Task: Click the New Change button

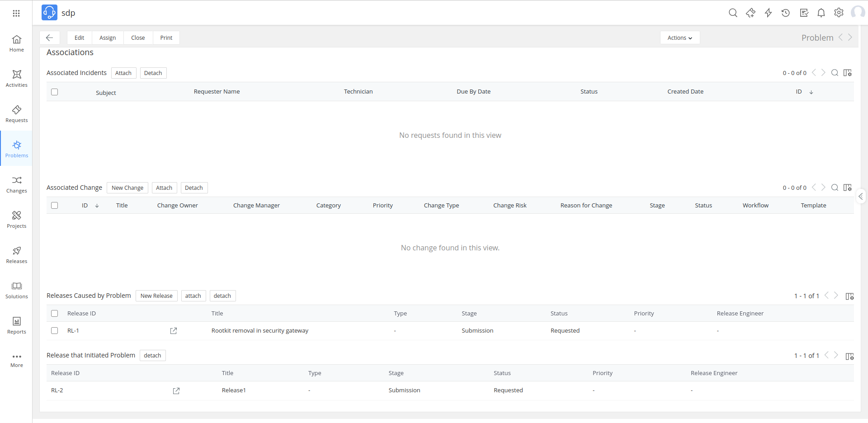Action: click(x=127, y=188)
